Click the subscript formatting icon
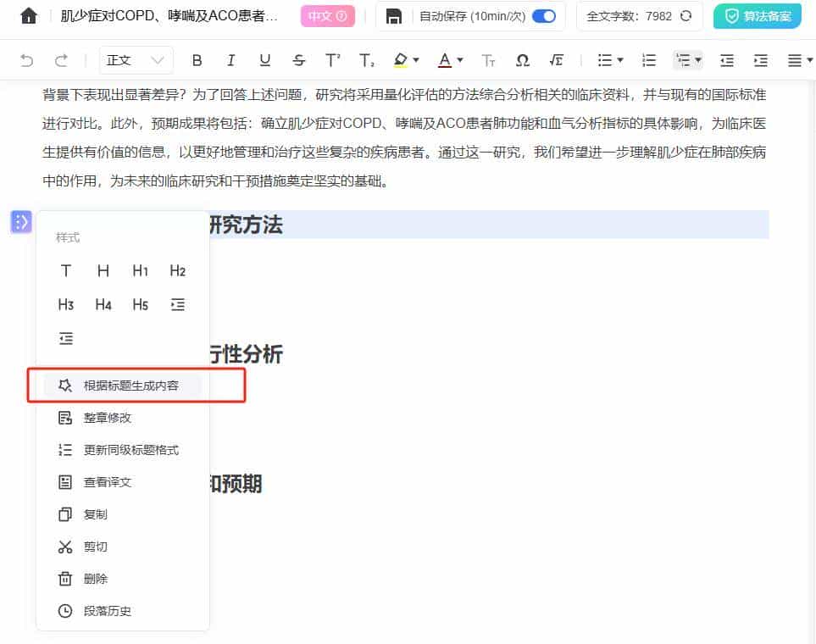This screenshot has height=644, width=816. [x=364, y=60]
